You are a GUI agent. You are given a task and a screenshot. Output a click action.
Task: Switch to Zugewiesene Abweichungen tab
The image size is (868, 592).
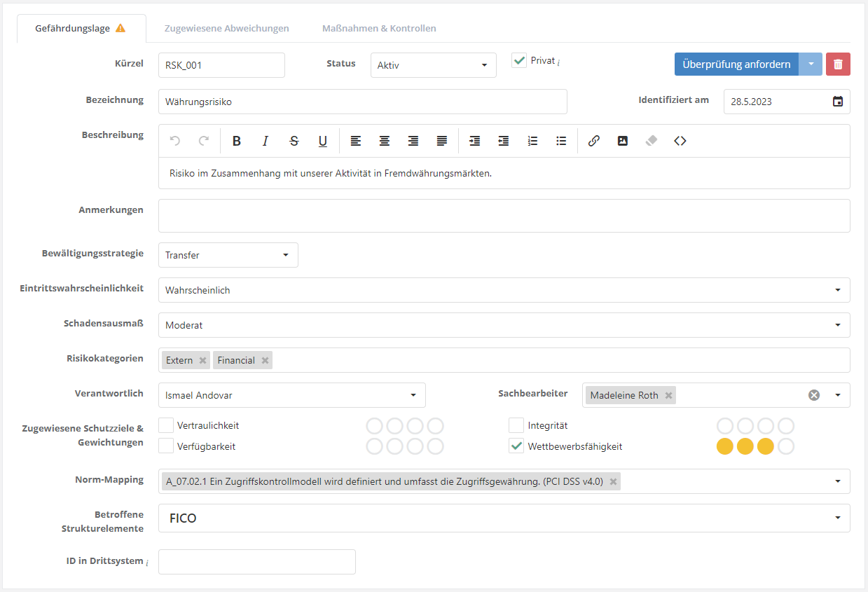coord(226,29)
